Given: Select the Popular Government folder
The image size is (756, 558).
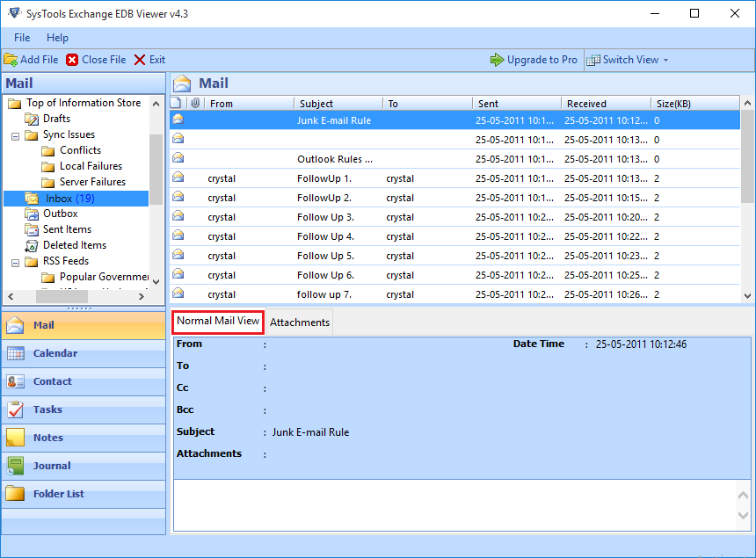Looking at the screenshot, I should click(104, 277).
